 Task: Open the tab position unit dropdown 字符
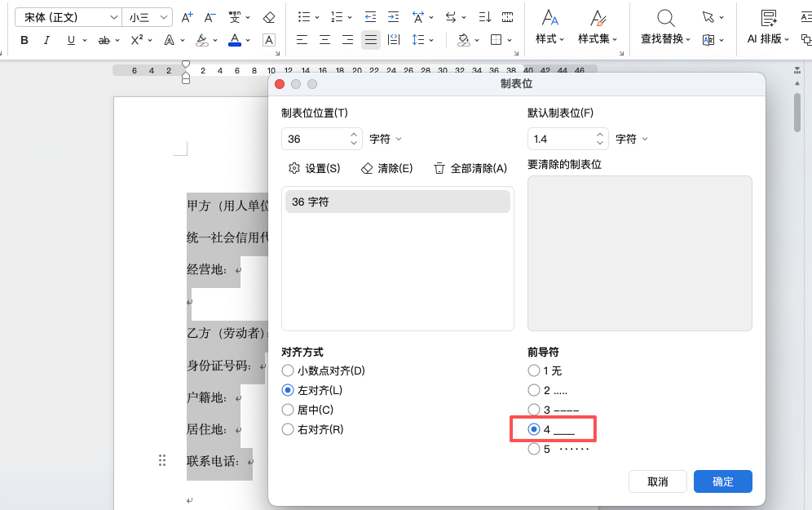point(386,139)
